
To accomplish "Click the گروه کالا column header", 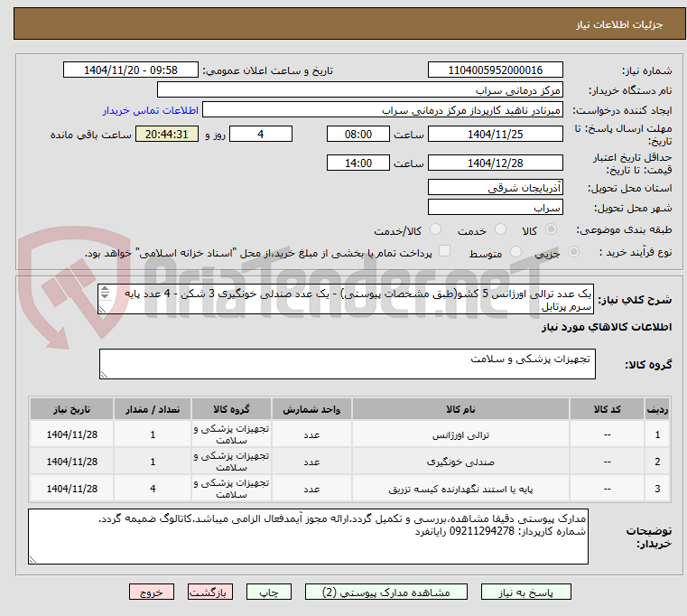I will click(231, 409).
